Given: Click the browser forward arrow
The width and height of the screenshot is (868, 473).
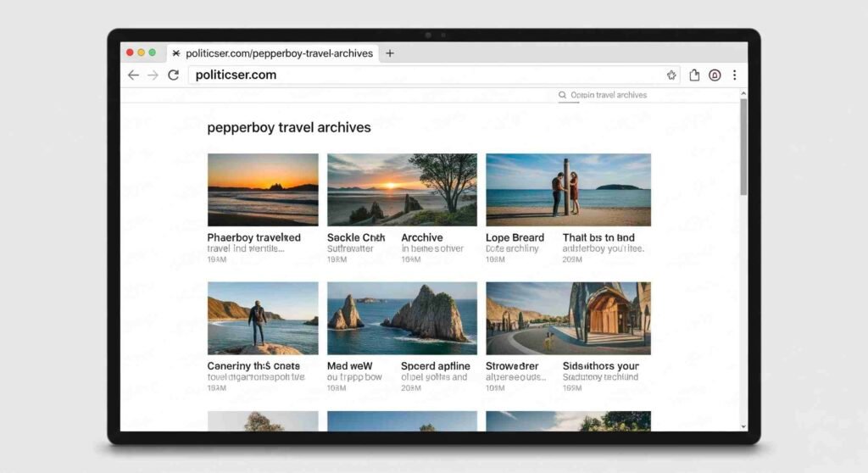Looking at the screenshot, I should tap(153, 75).
